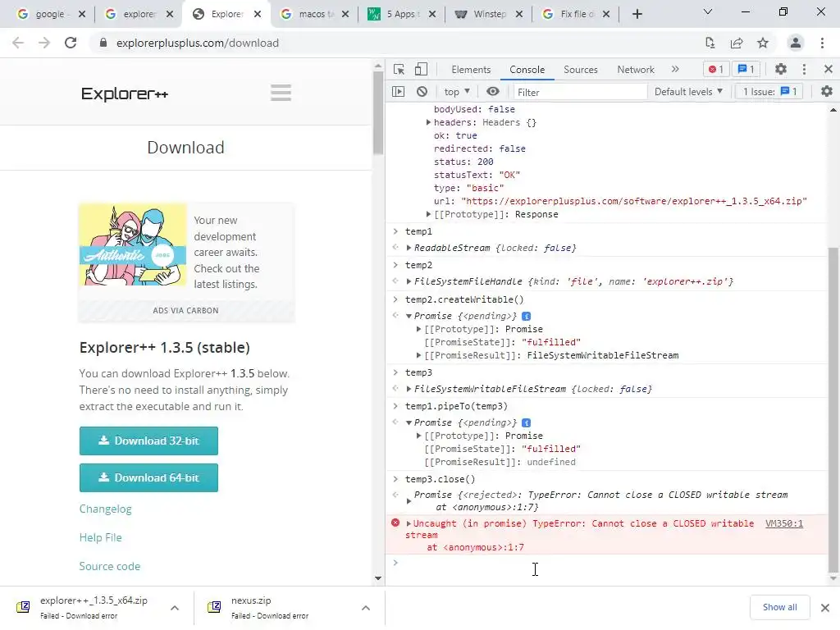Expand the headers: Headers {} entry
This screenshot has height=630, width=840.
click(428, 122)
